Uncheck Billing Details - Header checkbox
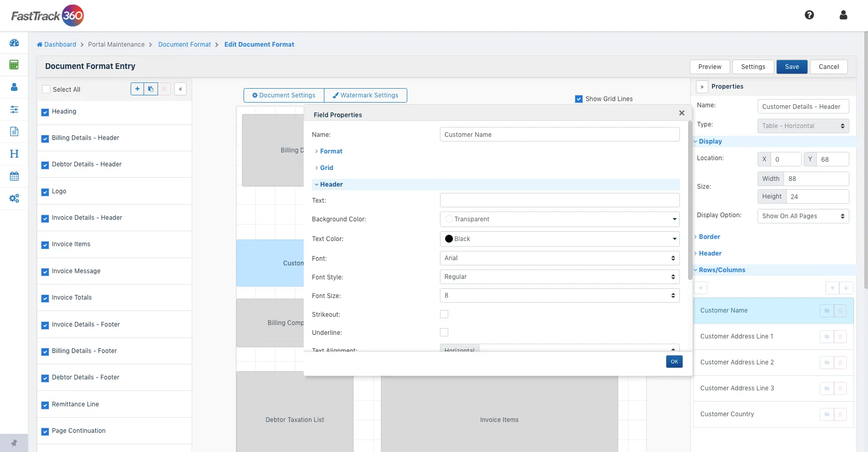 click(x=45, y=138)
